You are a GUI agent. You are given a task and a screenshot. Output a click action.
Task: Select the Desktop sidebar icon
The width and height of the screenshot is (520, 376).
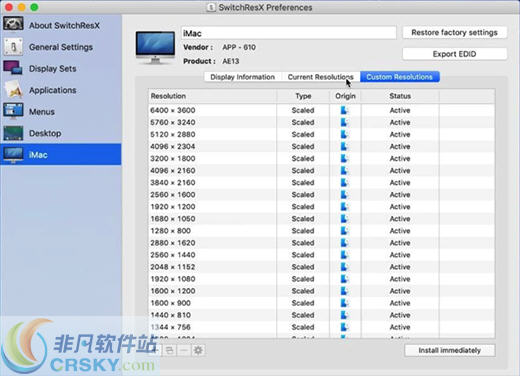coord(13,133)
